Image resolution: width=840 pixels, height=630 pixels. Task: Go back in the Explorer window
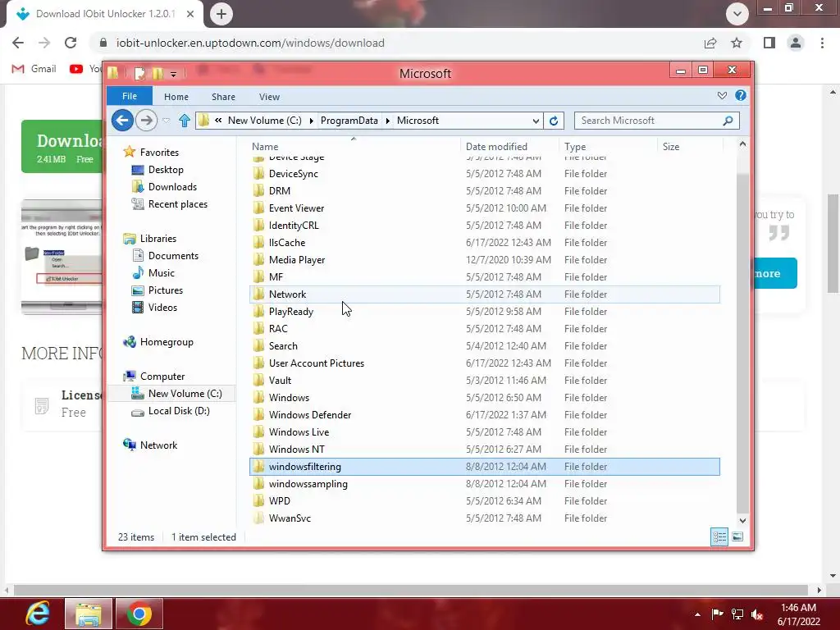click(122, 120)
